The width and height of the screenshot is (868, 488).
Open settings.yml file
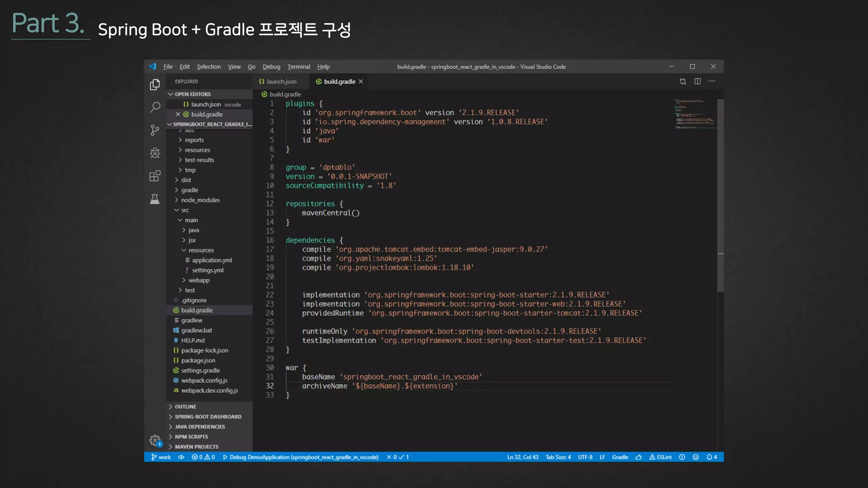(x=210, y=270)
